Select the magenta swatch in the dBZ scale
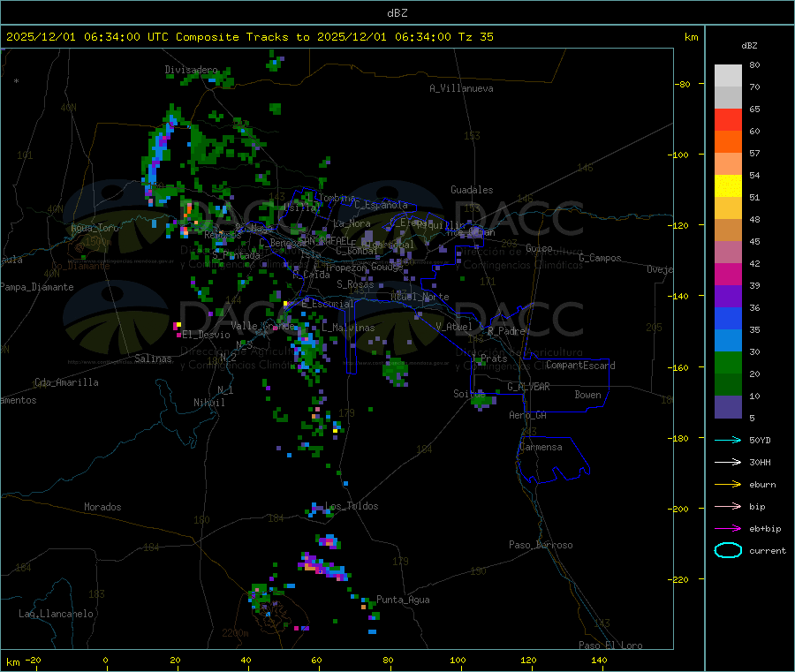Viewport: 795px width, 672px height. pyautogui.click(x=728, y=274)
